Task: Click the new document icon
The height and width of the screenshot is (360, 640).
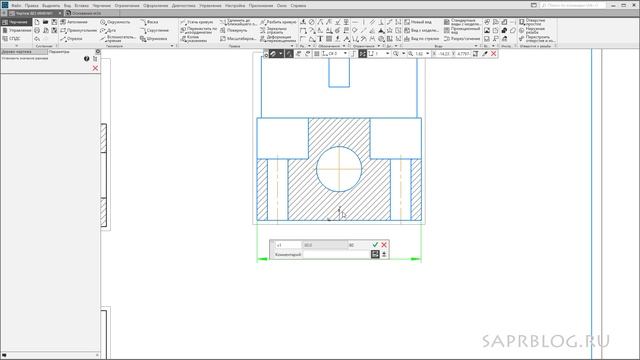Action: 37,22
